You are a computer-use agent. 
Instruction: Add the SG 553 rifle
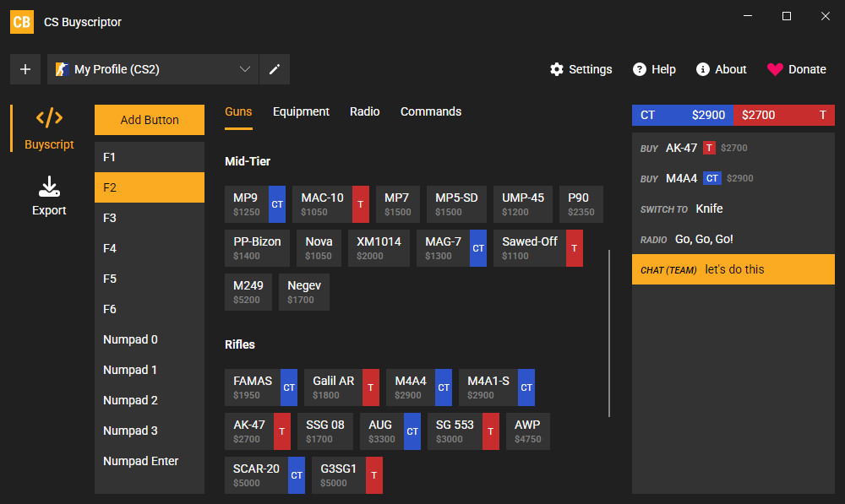[463, 431]
